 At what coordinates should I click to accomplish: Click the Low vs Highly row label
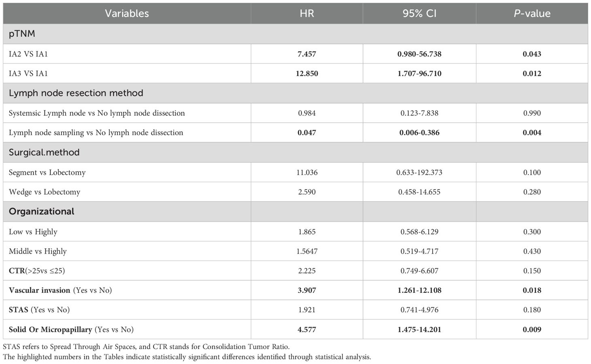click(x=33, y=232)
